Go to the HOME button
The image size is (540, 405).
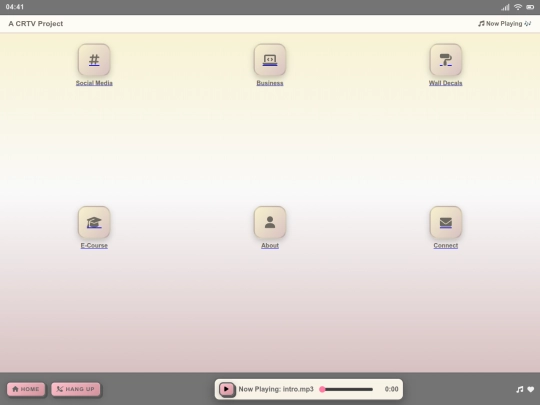tap(26, 389)
